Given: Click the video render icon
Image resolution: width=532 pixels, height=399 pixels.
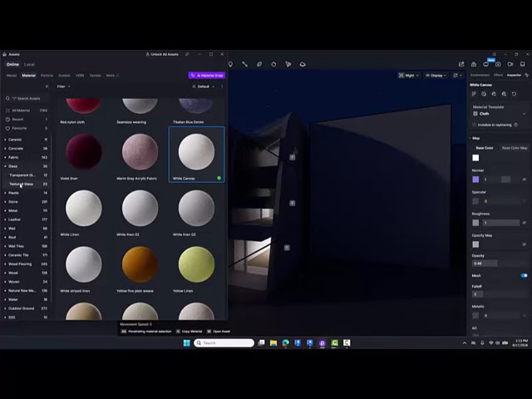Looking at the screenshot, I should click(510, 64).
